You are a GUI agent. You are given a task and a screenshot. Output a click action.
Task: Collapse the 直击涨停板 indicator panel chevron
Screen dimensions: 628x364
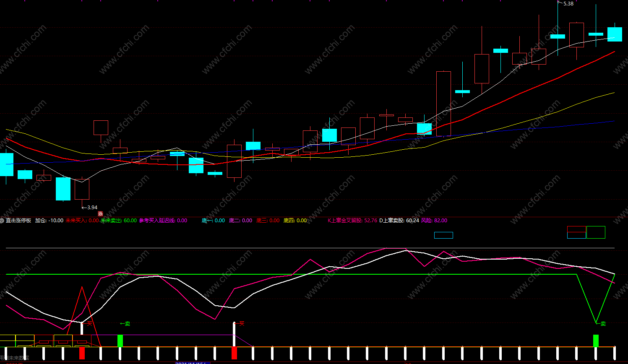coord(2,221)
